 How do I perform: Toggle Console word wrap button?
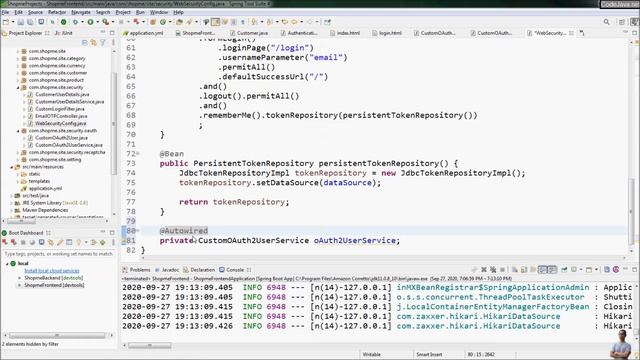pos(533,270)
